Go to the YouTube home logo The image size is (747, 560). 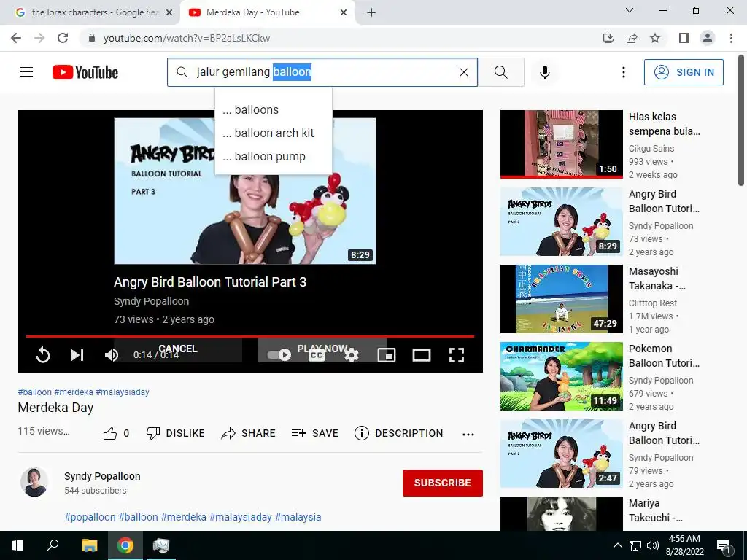point(85,72)
